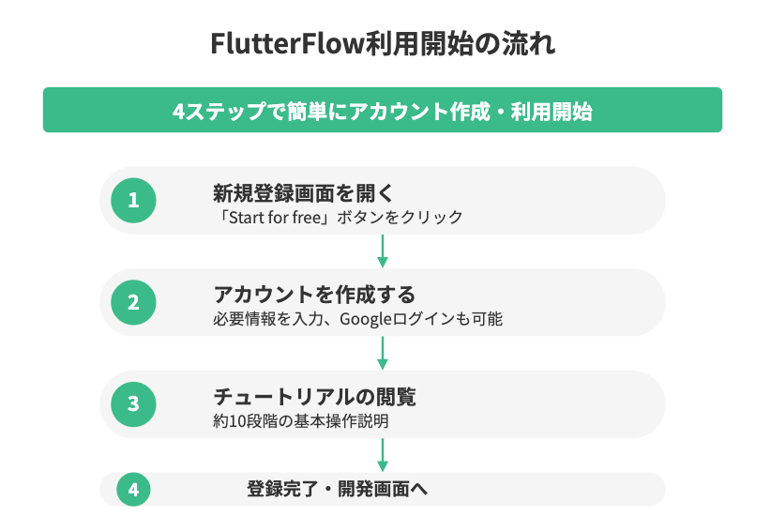Click the title FlutterFlow利用開始の流れ

click(x=383, y=43)
